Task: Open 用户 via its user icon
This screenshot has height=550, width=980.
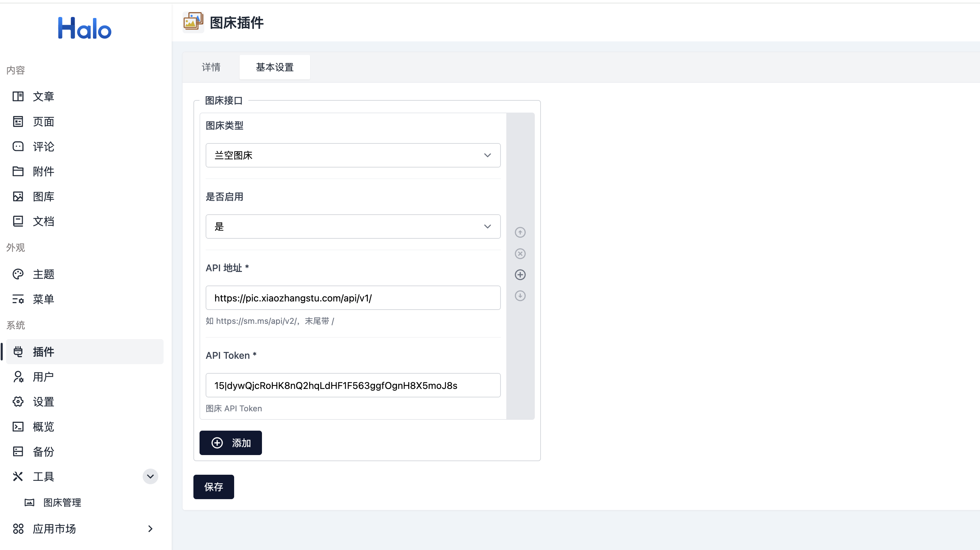Action: coord(18,377)
